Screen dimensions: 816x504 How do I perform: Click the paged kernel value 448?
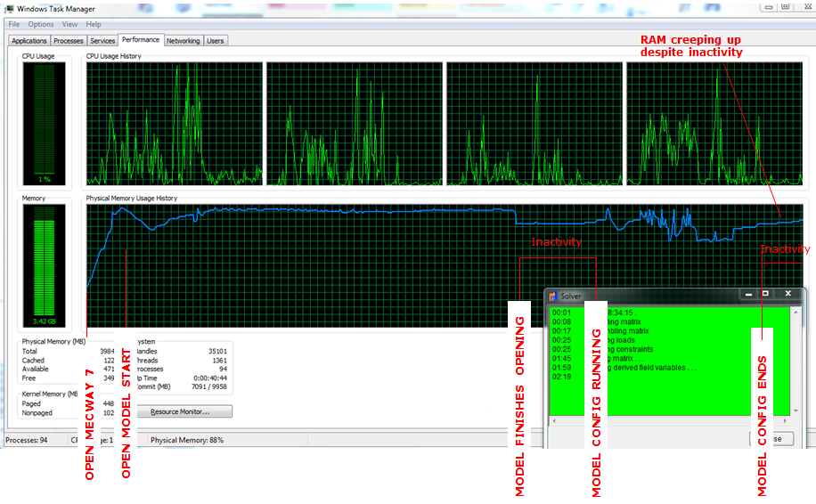[109, 403]
